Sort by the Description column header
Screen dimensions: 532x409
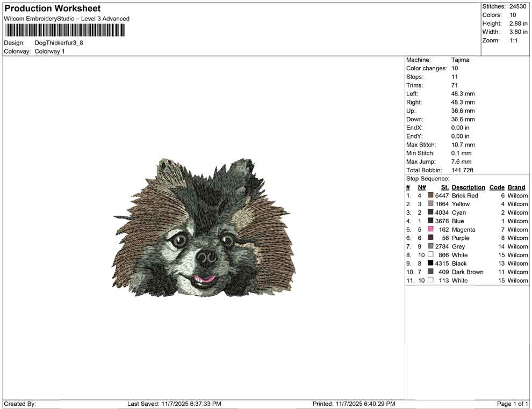(468, 187)
